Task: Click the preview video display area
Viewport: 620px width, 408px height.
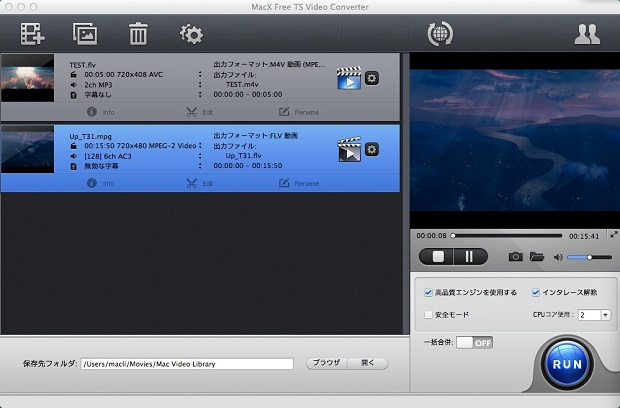Action: [x=515, y=140]
